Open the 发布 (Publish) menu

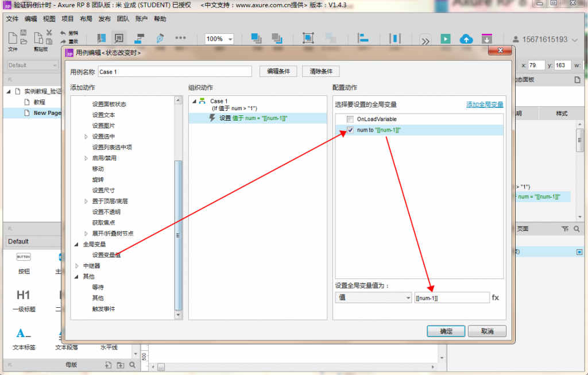[x=105, y=18]
